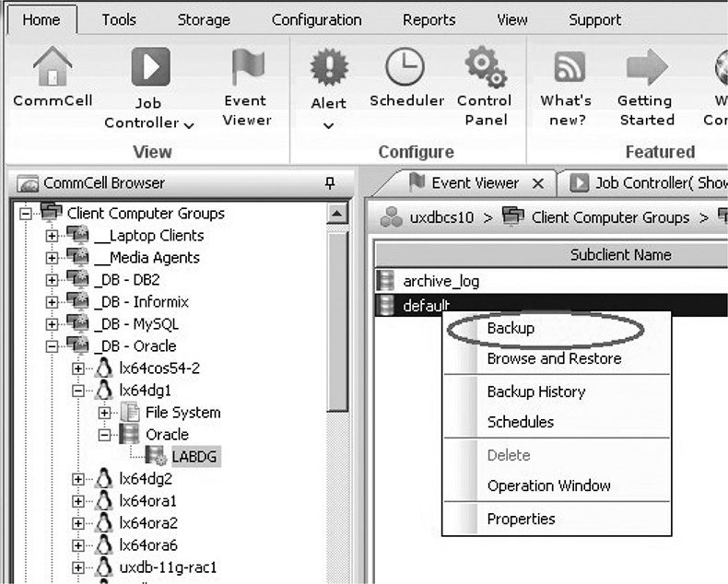
Task: Click the tree scrollbar up arrow
Action: pos(337,214)
